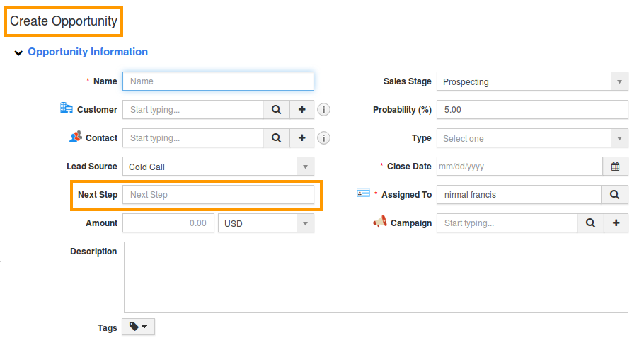
Task: Open the Lead Source dropdown
Action: pos(218,167)
